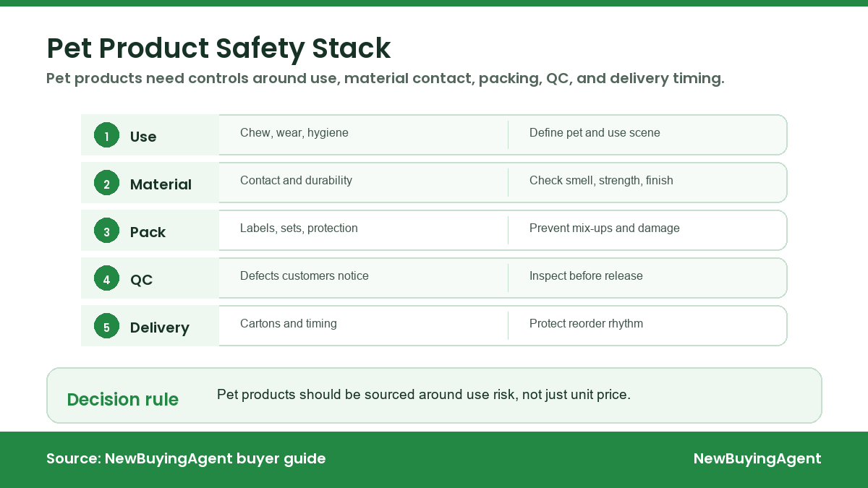The width and height of the screenshot is (868, 488).
Task: Click the number 4 circle badge
Action: click(x=106, y=278)
